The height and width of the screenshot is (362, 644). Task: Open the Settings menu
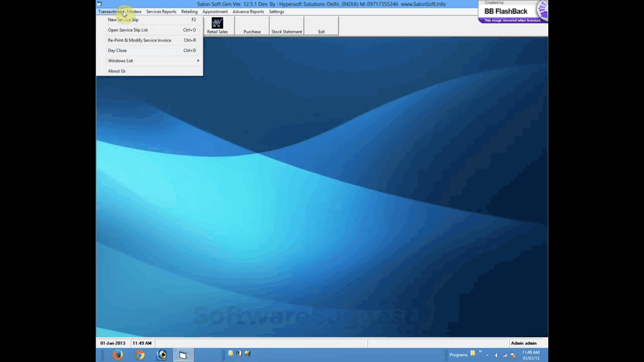(277, 12)
